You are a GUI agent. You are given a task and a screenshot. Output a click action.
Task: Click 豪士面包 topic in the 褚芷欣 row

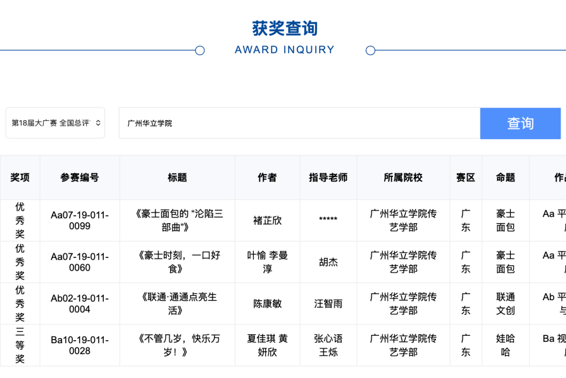point(505,220)
